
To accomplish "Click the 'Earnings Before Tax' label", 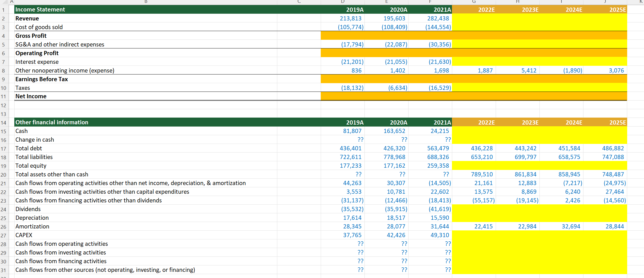I will (41, 79).
